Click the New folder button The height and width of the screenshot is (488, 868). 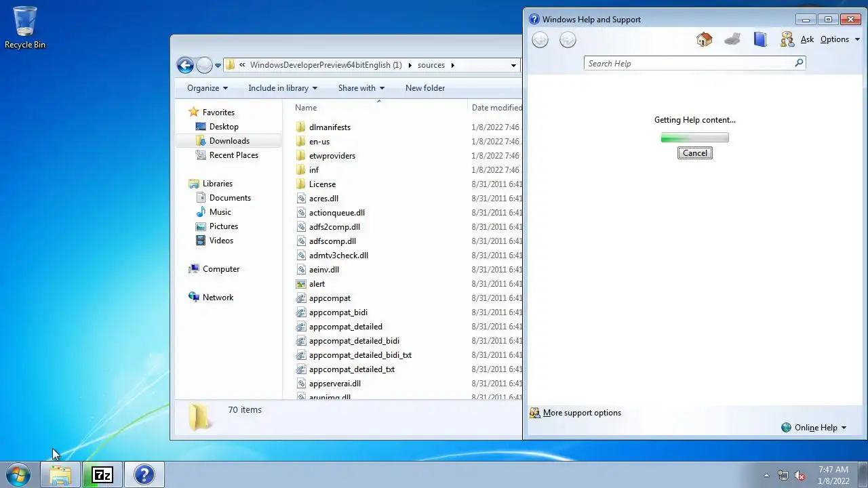(x=425, y=87)
